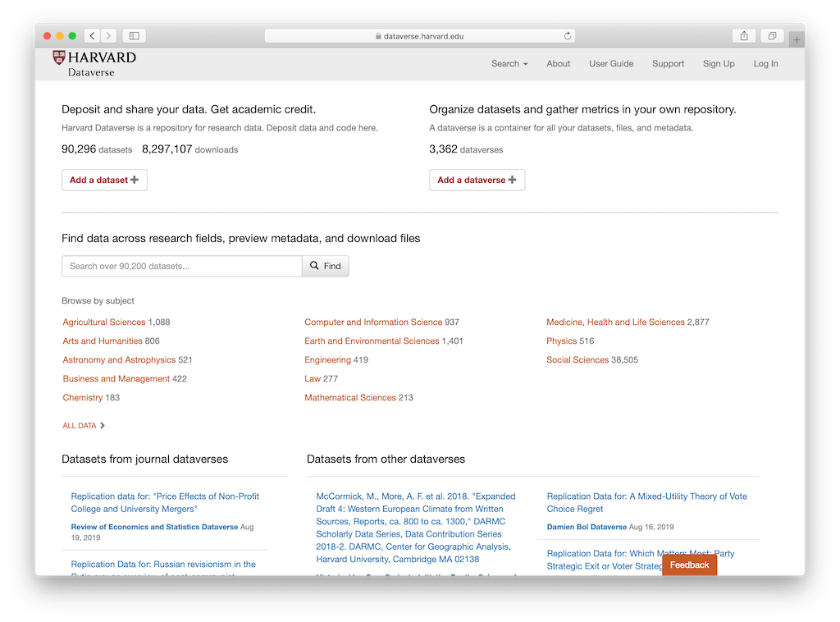Image resolution: width=840 pixels, height=622 pixels.
Task: Open ALL DATA link
Action: 84,425
